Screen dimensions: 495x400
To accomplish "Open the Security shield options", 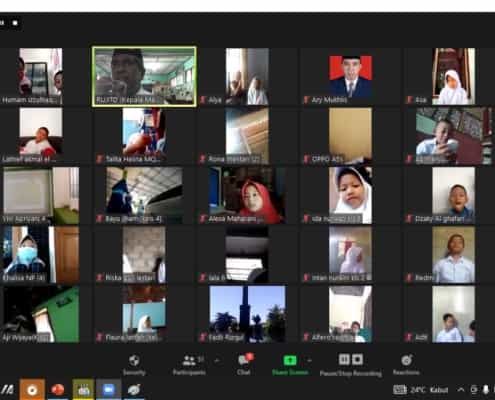I will click(x=134, y=364).
